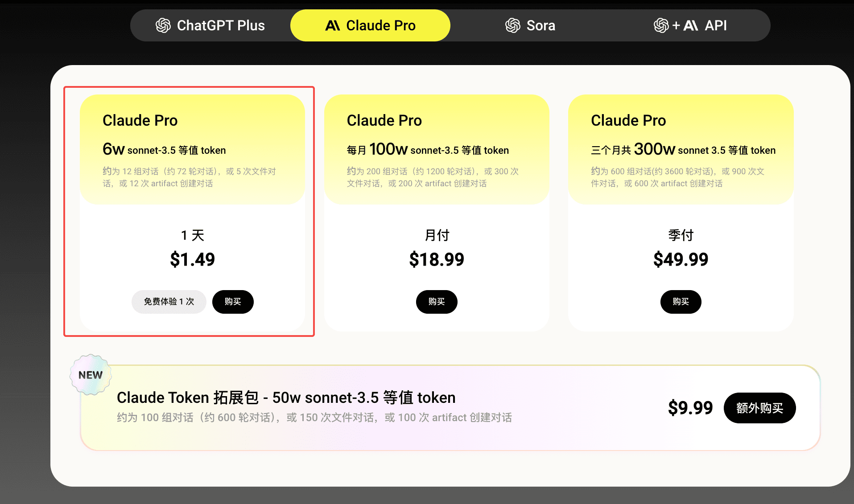The width and height of the screenshot is (854, 504).
Task: Buy the 月付 $18.99 monthly plan
Action: point(437,302)
